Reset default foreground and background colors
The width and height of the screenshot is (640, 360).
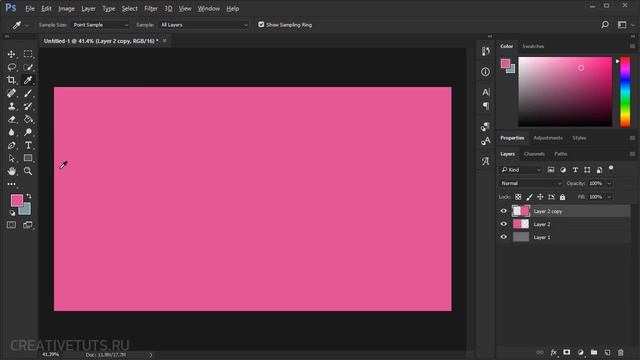(12, 213)
